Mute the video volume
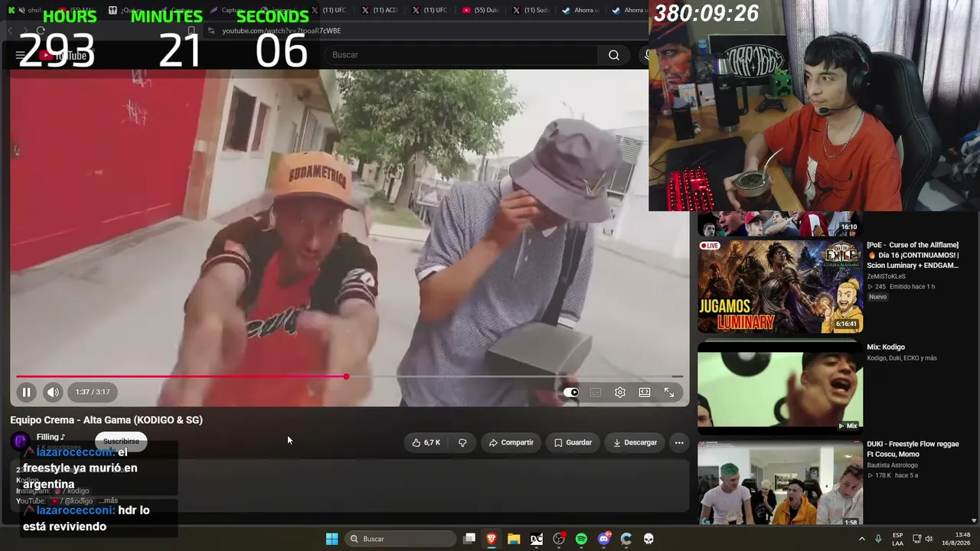Image resolution: width=980 pixels, height=551 pixels. click(x=52, y=392)
